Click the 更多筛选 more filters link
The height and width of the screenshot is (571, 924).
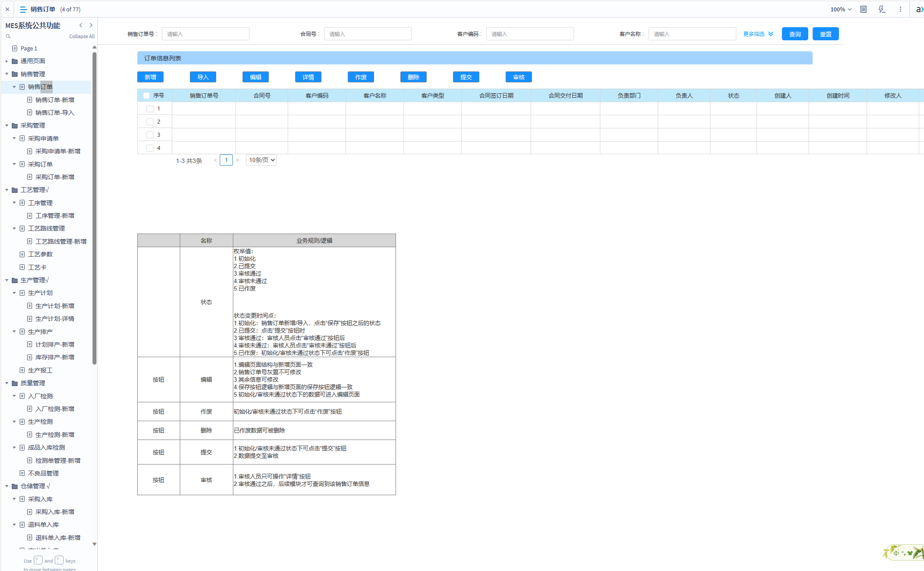pyautogui.click(x=754, y=34)
